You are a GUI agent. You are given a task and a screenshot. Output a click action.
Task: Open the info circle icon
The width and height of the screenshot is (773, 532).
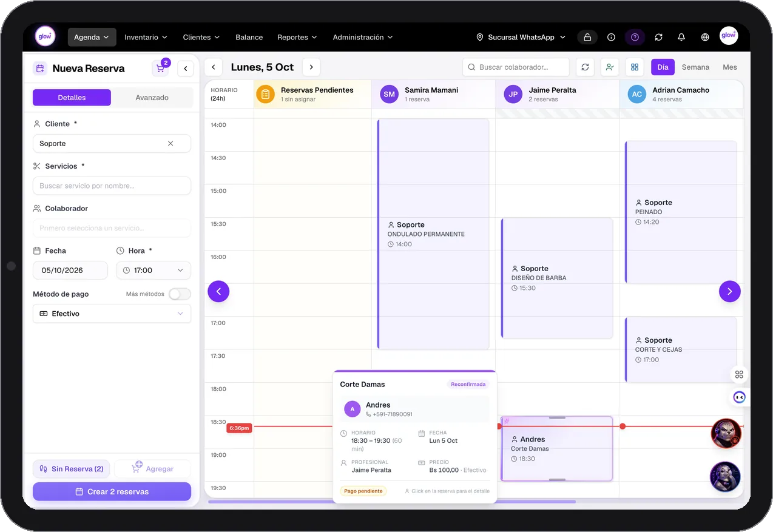(x=611, y=37)
